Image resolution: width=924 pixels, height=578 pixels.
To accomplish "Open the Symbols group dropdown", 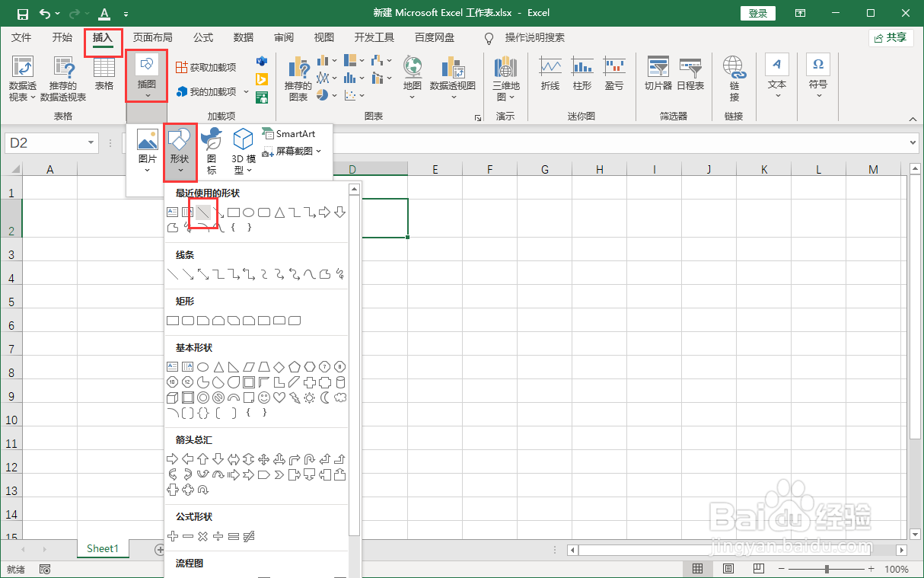I will tap(818, 76).
